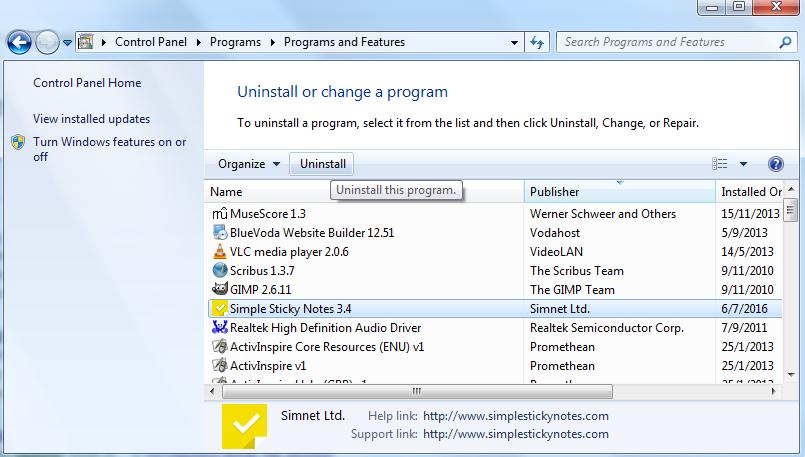Click the Refresh button

click(x=537, y=43)
